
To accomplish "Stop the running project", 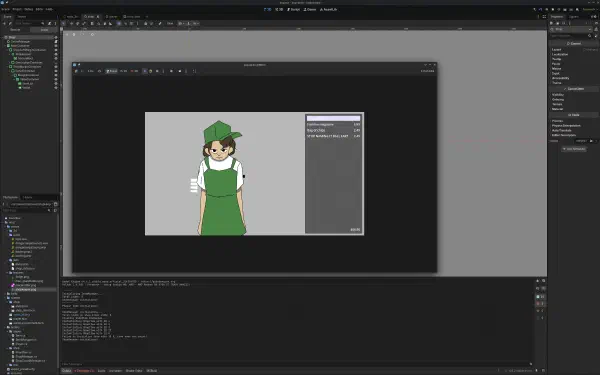I will point(553,9).
